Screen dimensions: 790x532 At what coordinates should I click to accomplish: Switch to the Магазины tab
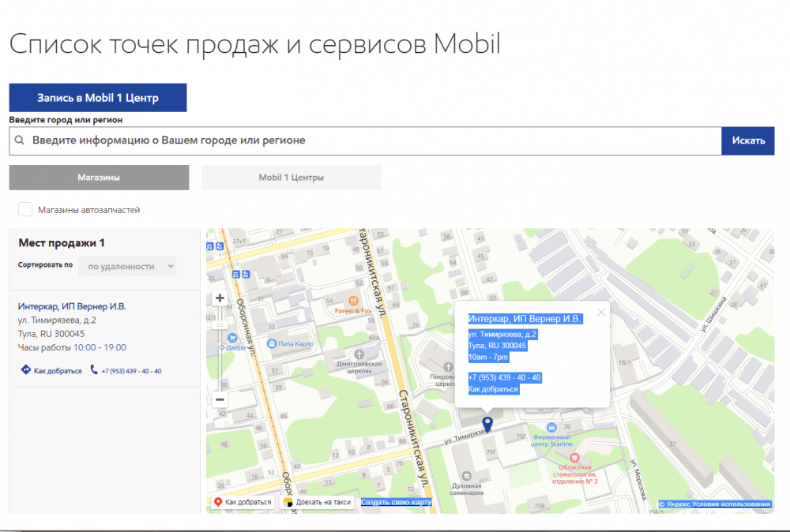pos(99,178)
